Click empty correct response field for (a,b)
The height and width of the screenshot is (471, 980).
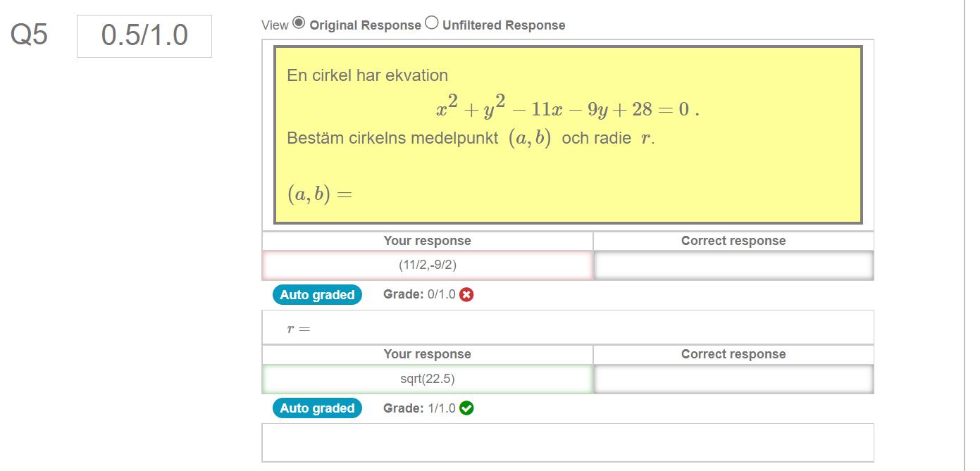(733, 265)
